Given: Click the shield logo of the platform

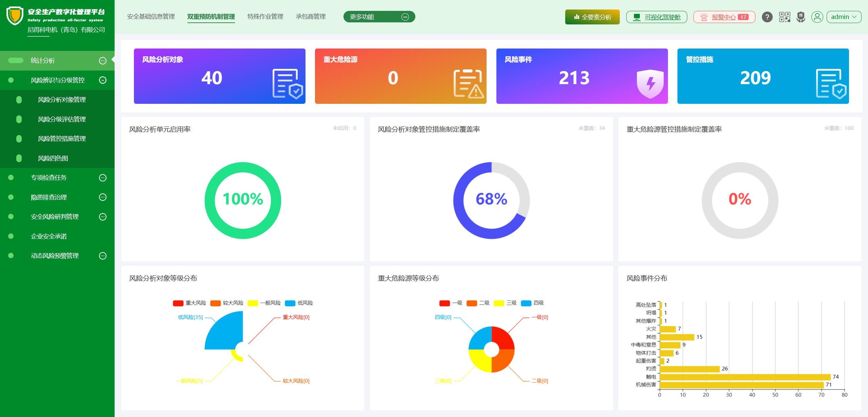Looking at the screenshot, I should [15, 16].
